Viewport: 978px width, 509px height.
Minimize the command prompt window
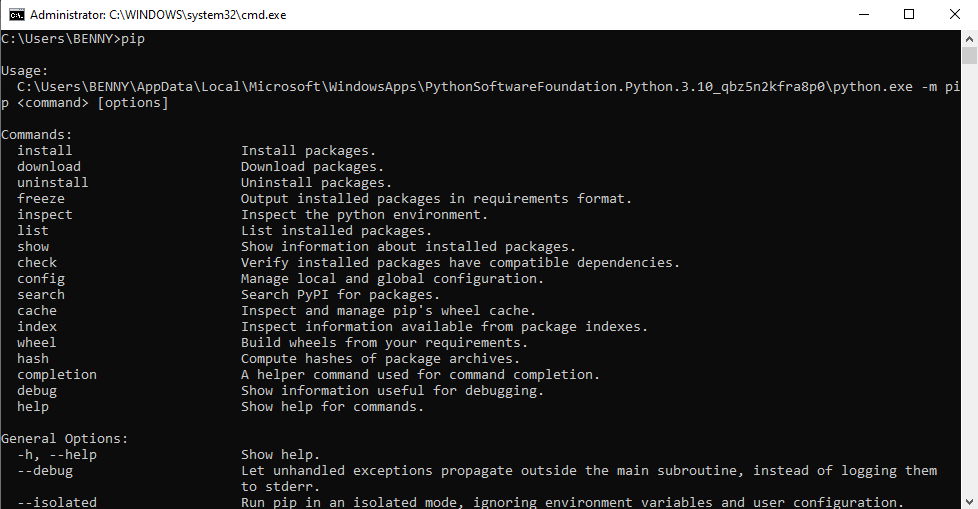[863, 15]
